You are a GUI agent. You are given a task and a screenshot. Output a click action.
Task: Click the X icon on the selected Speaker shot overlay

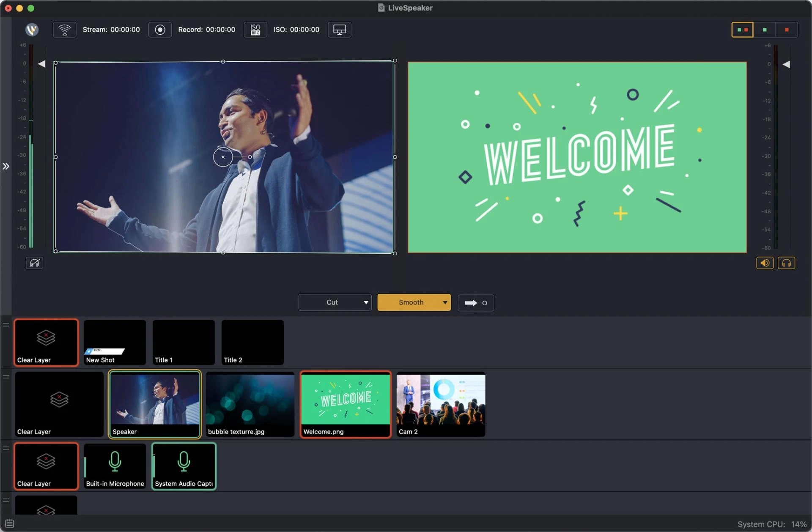(223, 157)
